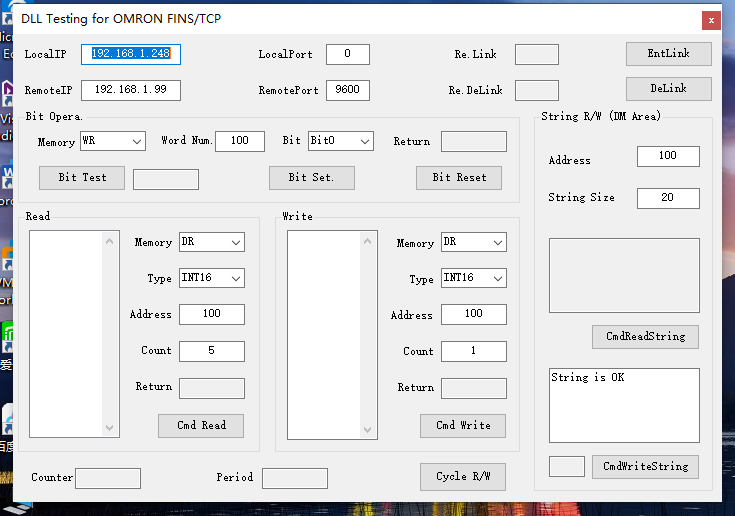735x516 pixels.
Task: Click the String Address field
Action: (668, 156)
